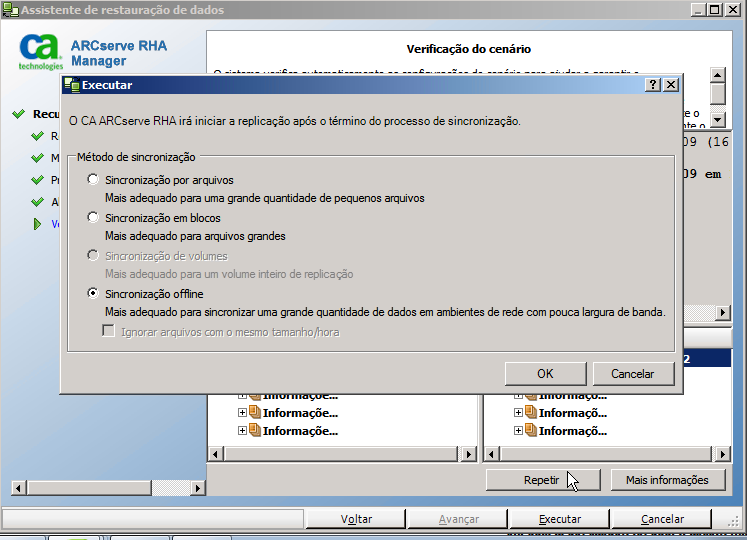Select Sincronização offline radio button
This screenshot has height=540, width=747.
coord(93,293)
